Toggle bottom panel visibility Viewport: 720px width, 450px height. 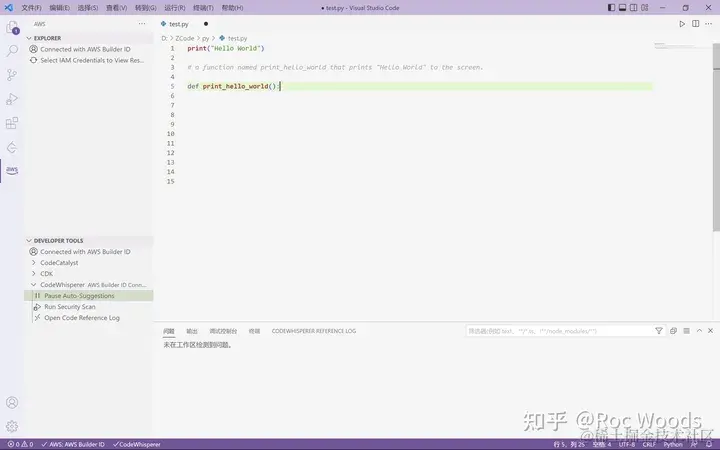(x=623, y=7)
